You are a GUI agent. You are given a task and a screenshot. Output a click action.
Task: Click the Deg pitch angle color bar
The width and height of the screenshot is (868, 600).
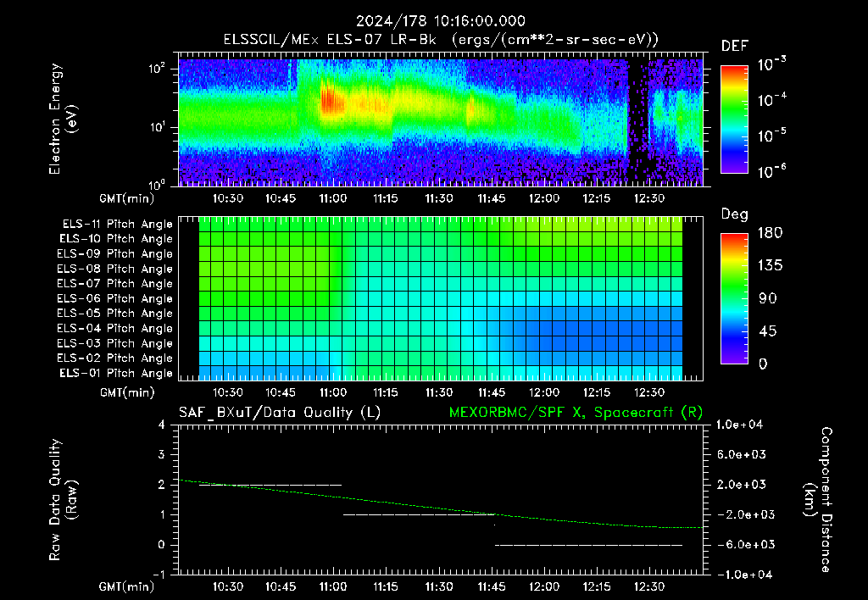[x=734, y=298]
